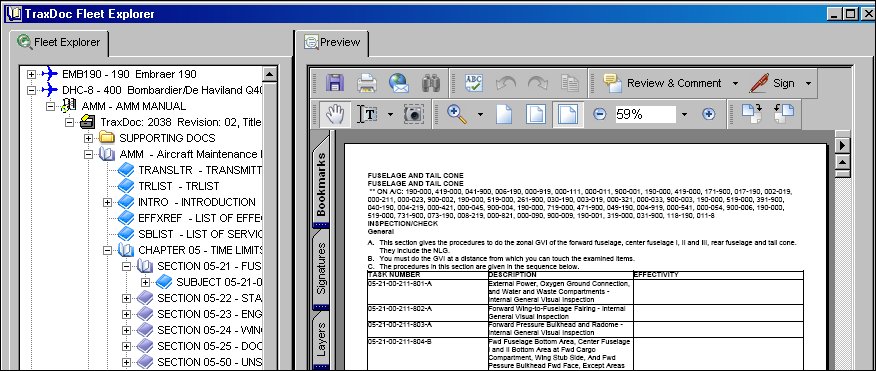Expand the SECTION 05-22 node
The image size is (876, 371).
click(126, 298)
